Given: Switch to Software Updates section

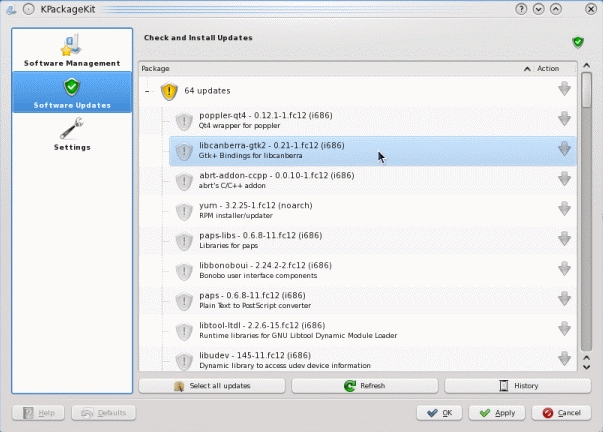Looking at the screenshot, I should [x=72, y=92].
